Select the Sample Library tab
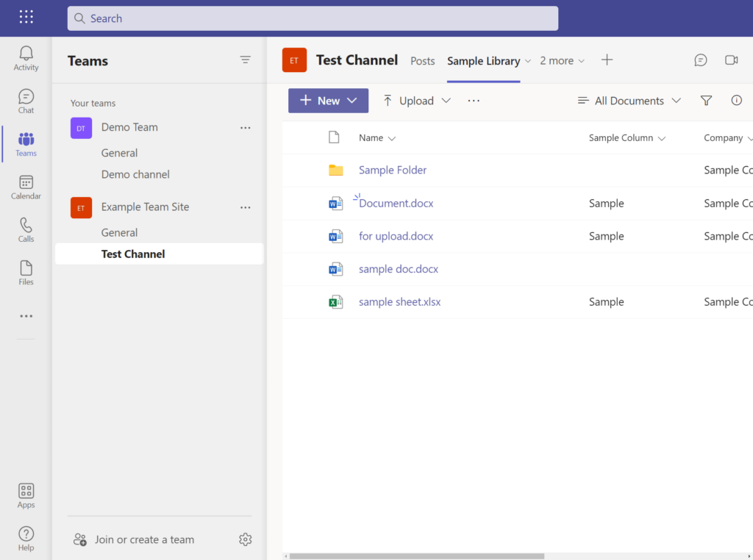Screen dimensions: 753x560 click(484, 61)
